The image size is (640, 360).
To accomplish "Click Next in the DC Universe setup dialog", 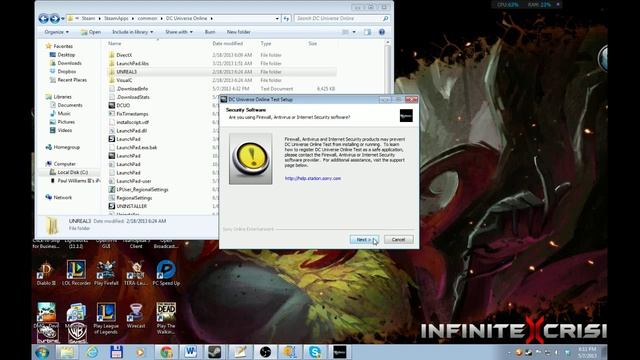I will [364, 240].
